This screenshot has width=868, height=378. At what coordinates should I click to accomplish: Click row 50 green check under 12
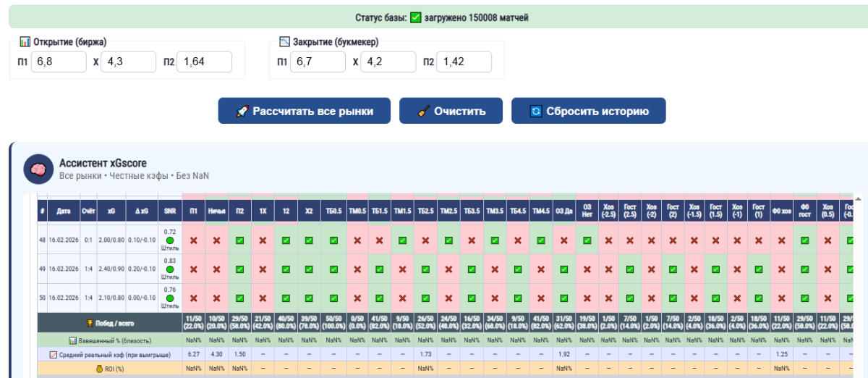[x=286, y=298]
